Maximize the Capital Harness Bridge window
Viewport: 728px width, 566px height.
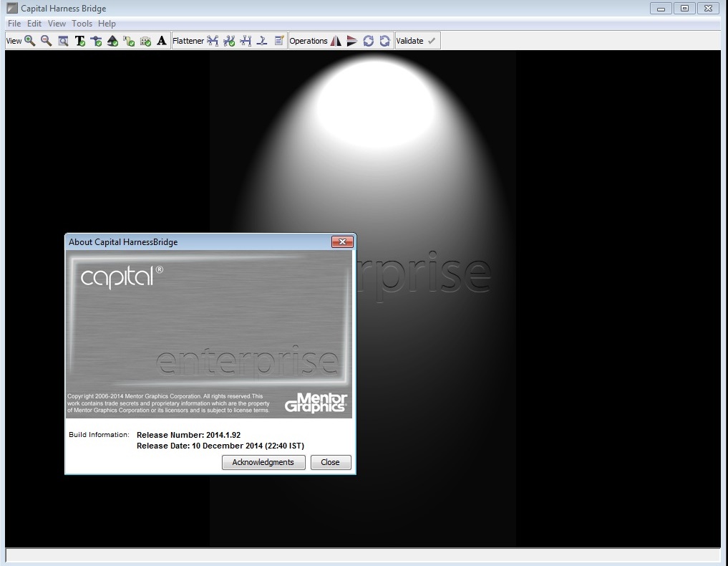pos(684,9)
